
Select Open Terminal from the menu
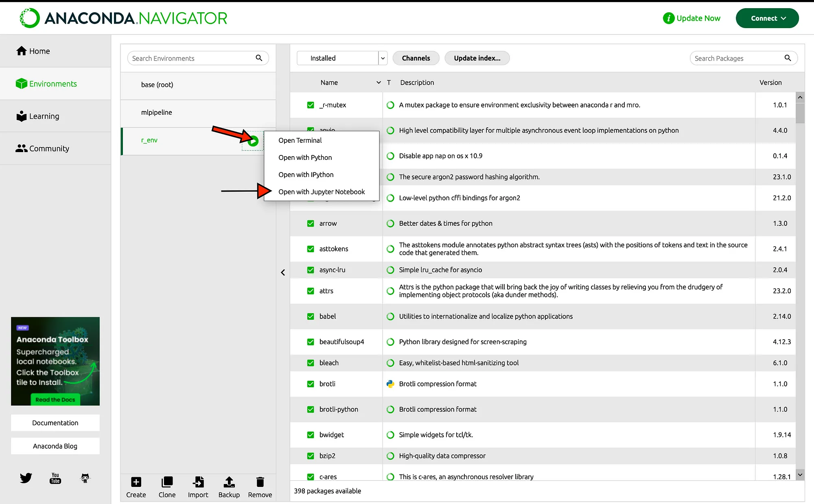[300, 140]
